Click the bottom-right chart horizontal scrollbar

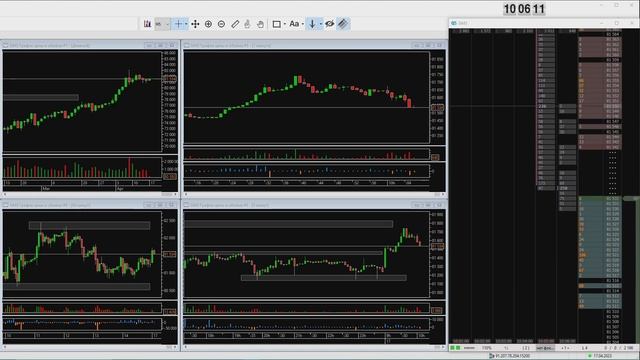314,347
